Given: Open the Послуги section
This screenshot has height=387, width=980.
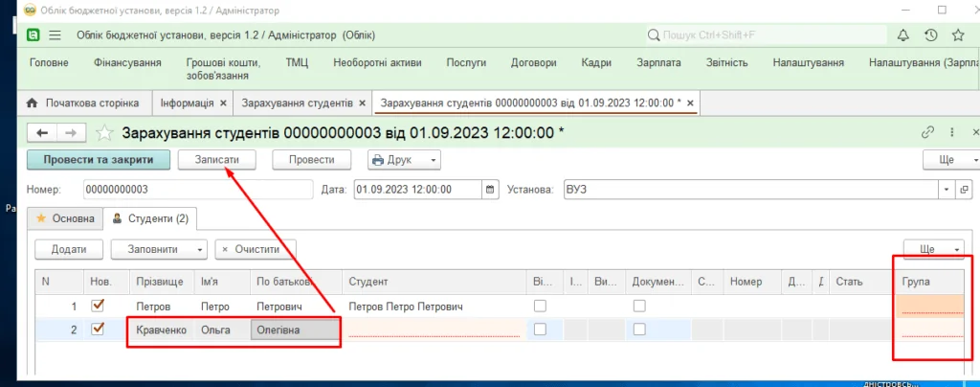Looking at the screenshot, I should (x=466, y=62).
